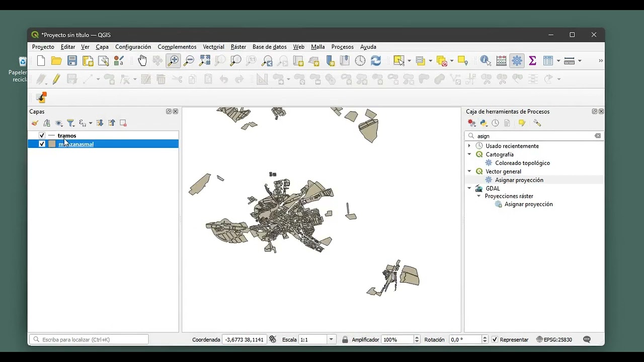Clear the 'asign' search field
The width and height of the screenshot is (644, 362).
(598, 136)
